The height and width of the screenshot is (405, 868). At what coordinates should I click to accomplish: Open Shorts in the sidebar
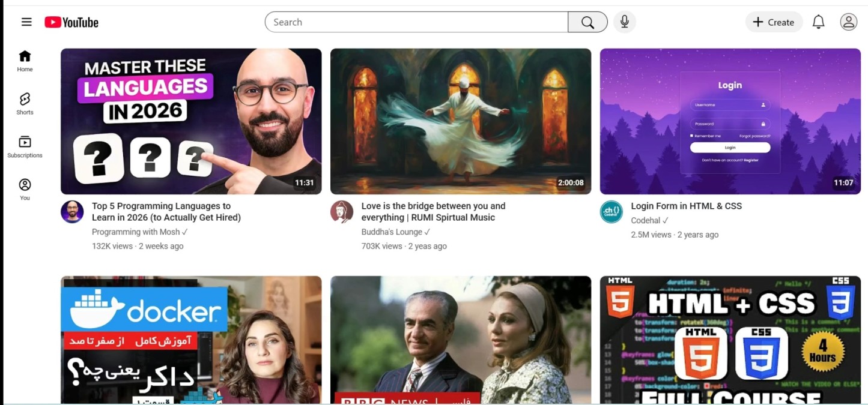pyautogui.click(x=25, y=103)
